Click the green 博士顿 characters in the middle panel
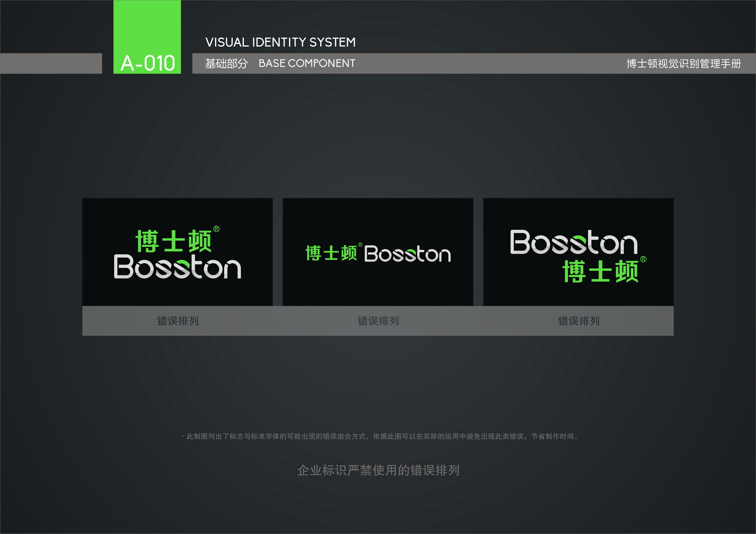This screenshot has height=534, width=756. (x=331, y=253)
